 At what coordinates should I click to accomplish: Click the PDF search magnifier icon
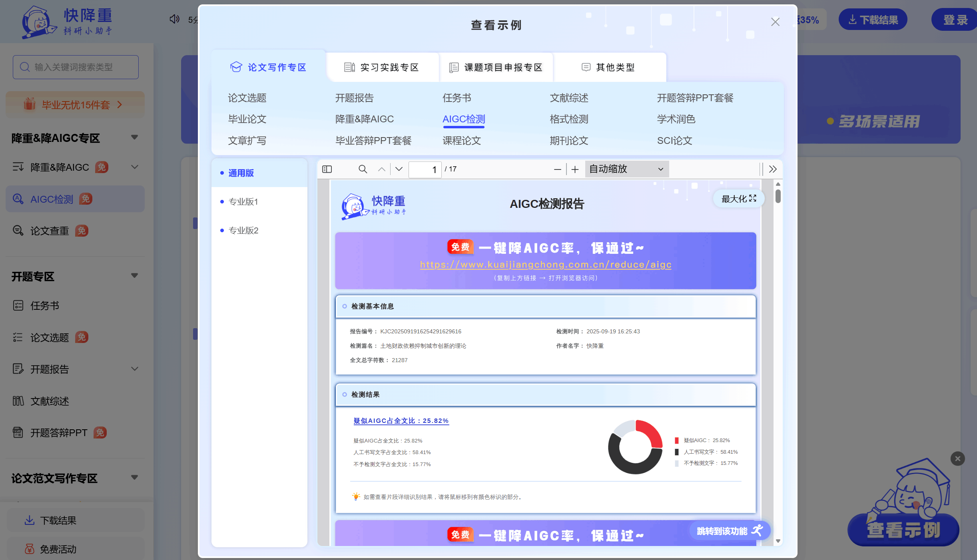pyautogui.click(x=363, y=169)
